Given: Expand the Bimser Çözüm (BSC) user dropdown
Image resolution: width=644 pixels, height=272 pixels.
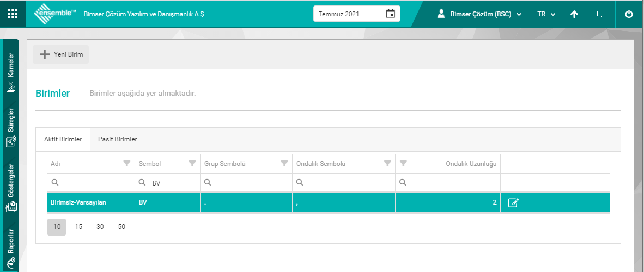Looking at the screenshot, I should 480,14.
